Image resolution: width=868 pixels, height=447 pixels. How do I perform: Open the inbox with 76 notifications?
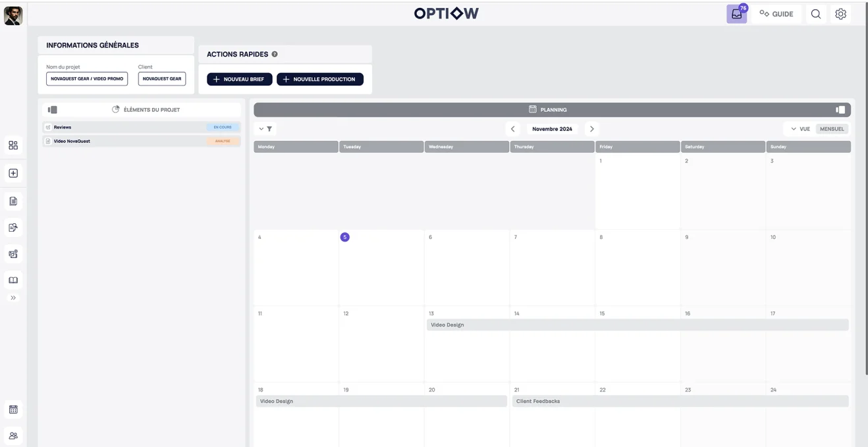[736, 14]
